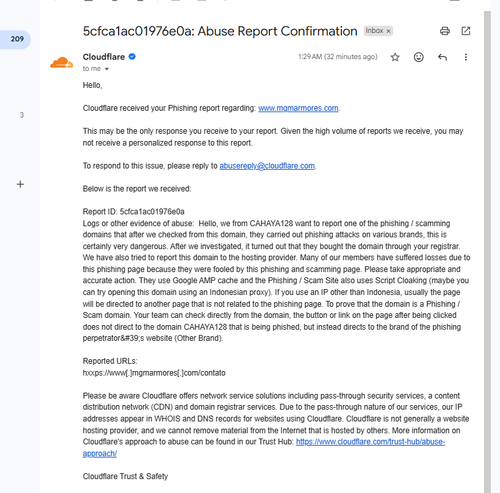Click the blue verified checkmark badge

(x=132, y=57)
